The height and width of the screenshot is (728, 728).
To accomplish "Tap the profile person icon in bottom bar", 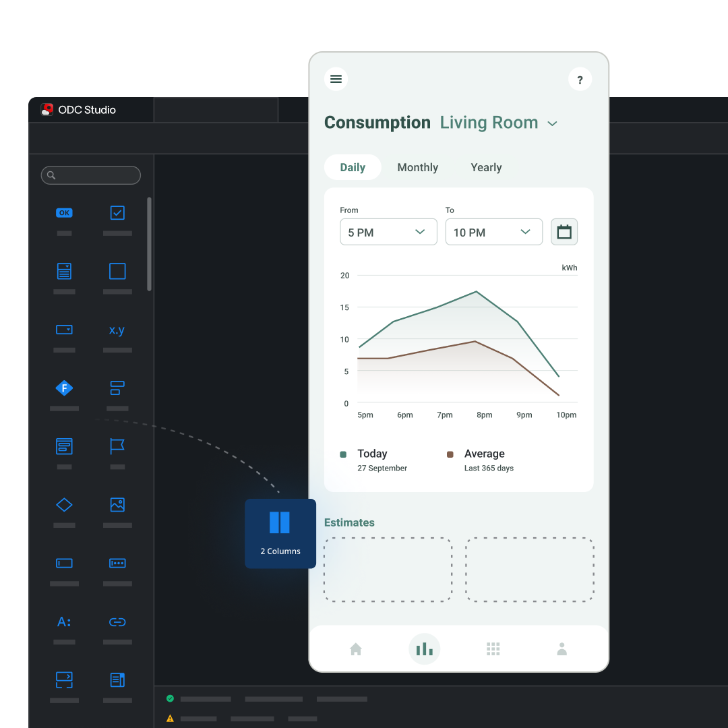I will click(x=562, y=649).
